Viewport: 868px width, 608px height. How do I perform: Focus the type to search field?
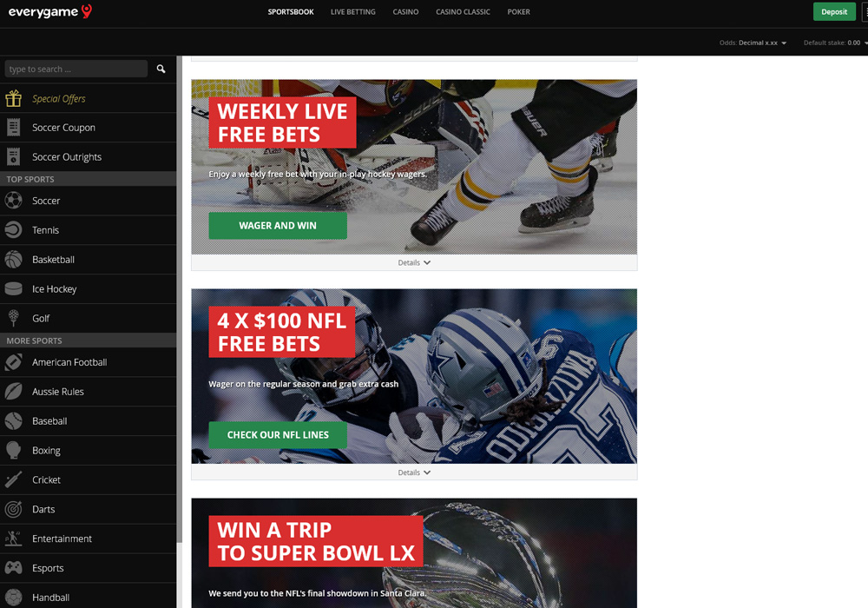(x=76, y=69)
